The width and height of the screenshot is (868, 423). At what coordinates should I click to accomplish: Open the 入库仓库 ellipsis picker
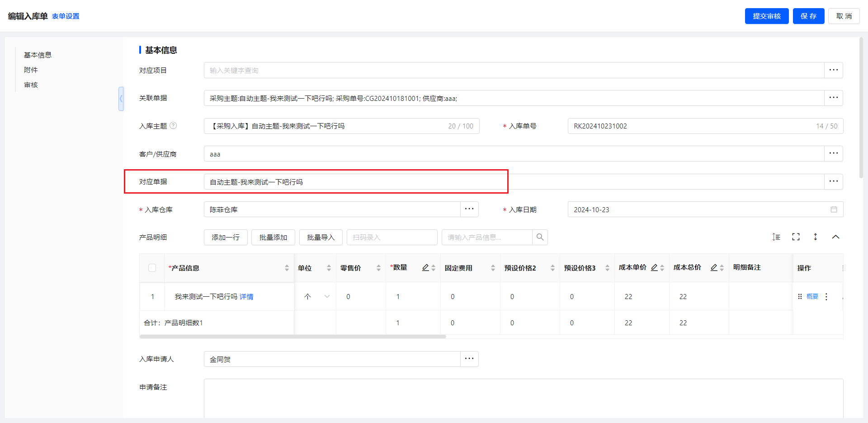[469, 209]
